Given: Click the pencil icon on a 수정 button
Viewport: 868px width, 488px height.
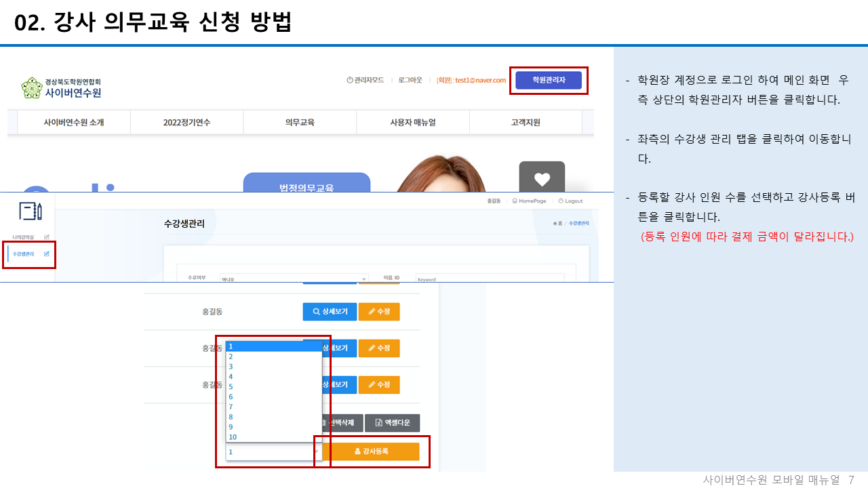Looking at the screenshot, I should coord(371,311).
